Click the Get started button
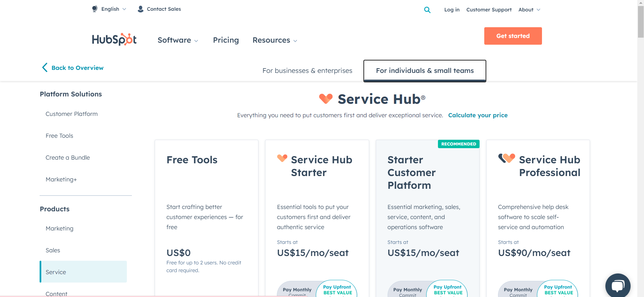This screenshot has width=644, height=297. pyautogui.click(x=513, y=36)
